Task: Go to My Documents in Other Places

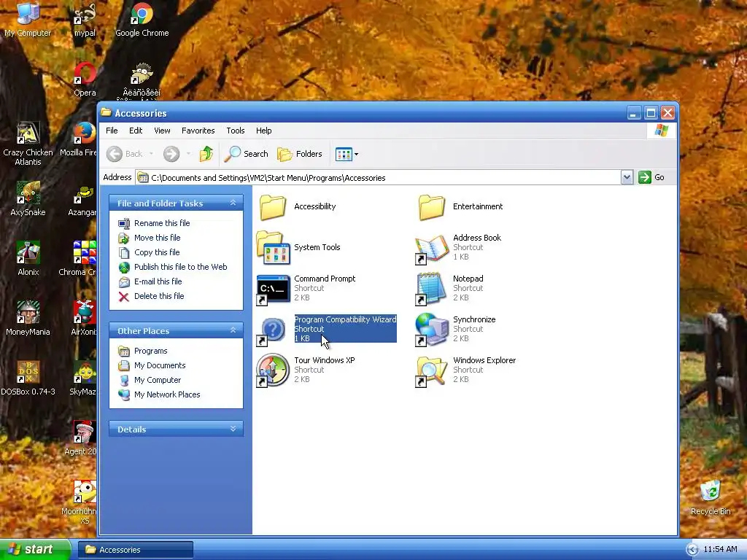Action: (152, 366)
